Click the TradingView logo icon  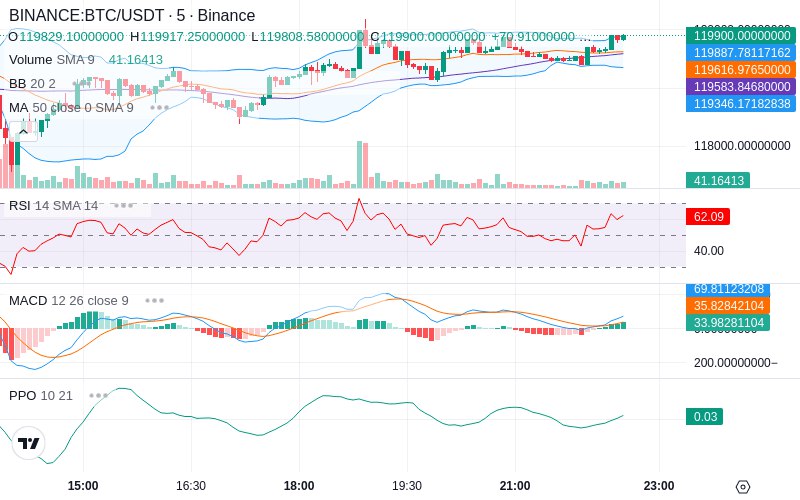point(29,443)
